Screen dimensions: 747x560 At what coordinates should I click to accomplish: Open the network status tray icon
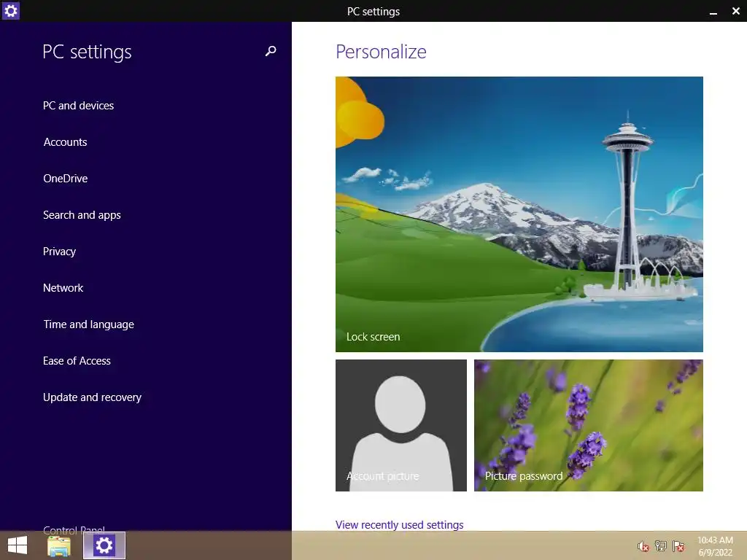click(x=661, y=546)
